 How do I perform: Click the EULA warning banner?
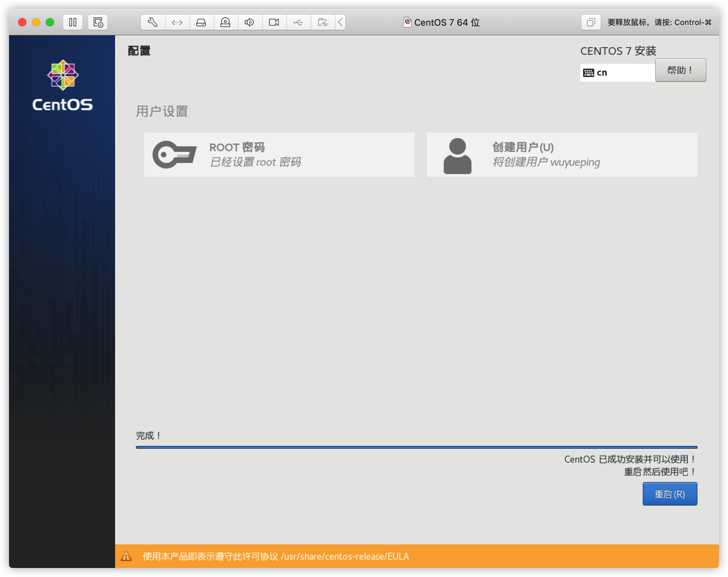pos(416,557)
